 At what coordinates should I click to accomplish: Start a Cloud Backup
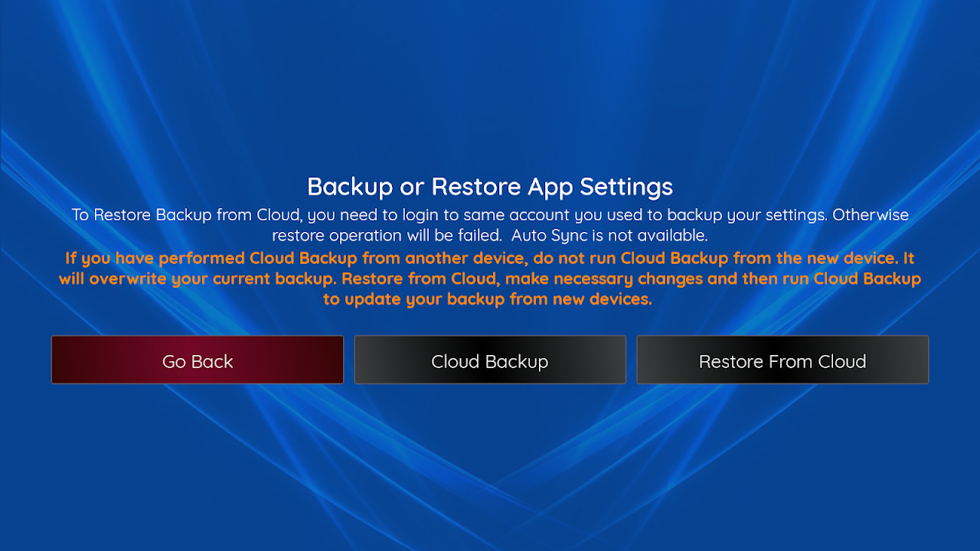pyautogui.click(x=490, y=360)
